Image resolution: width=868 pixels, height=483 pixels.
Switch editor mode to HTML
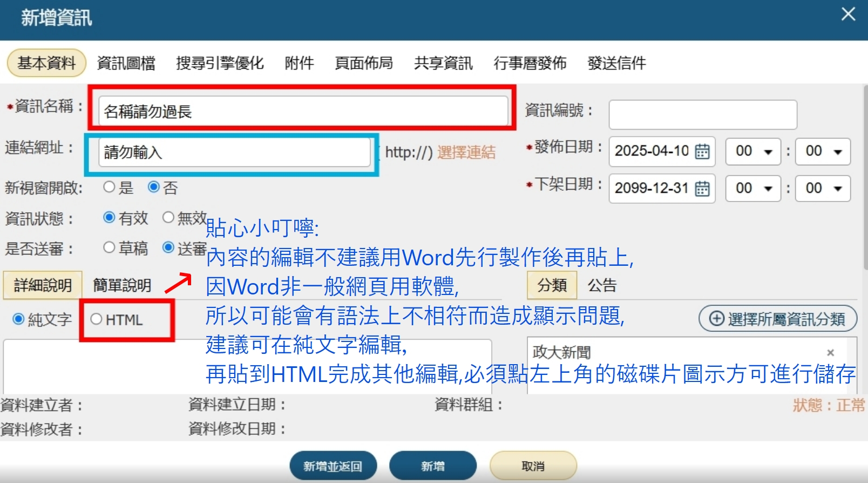[x=97, y=319]
